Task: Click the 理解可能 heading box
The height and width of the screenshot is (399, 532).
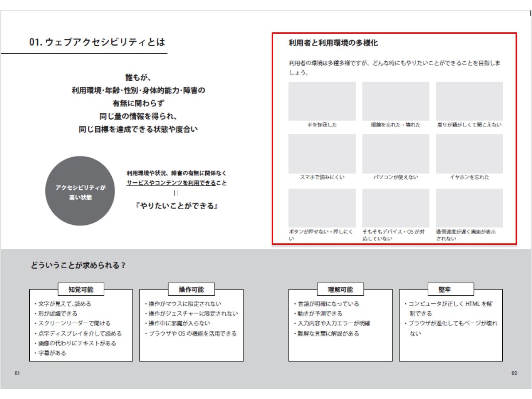Action: tap(340, 289)
